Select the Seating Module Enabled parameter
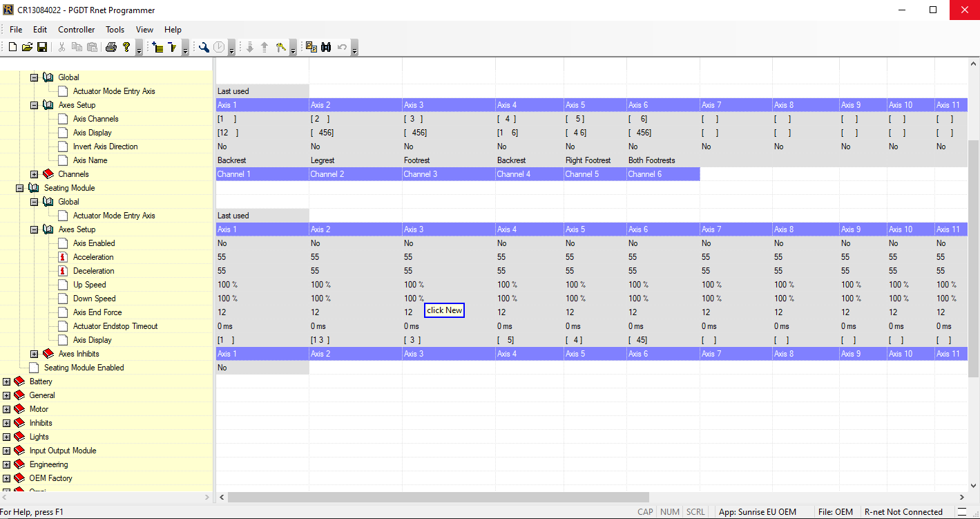Screen dimensions: 980x519 point(84,368)
